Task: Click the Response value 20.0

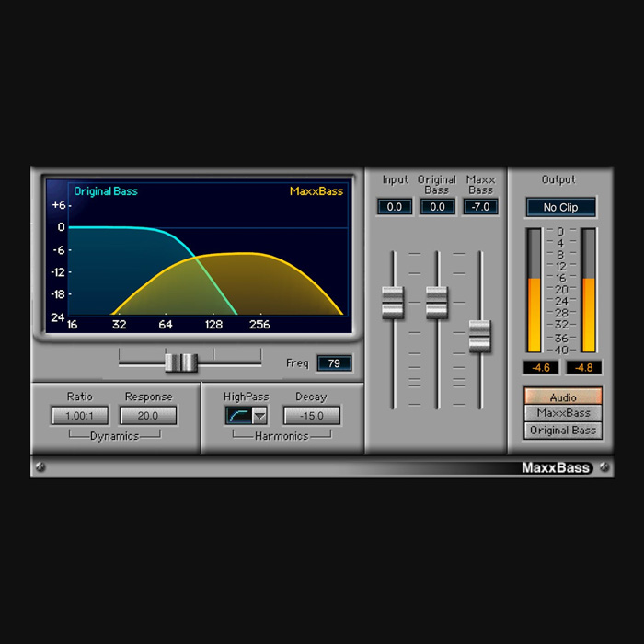Action: coord(148,416)
